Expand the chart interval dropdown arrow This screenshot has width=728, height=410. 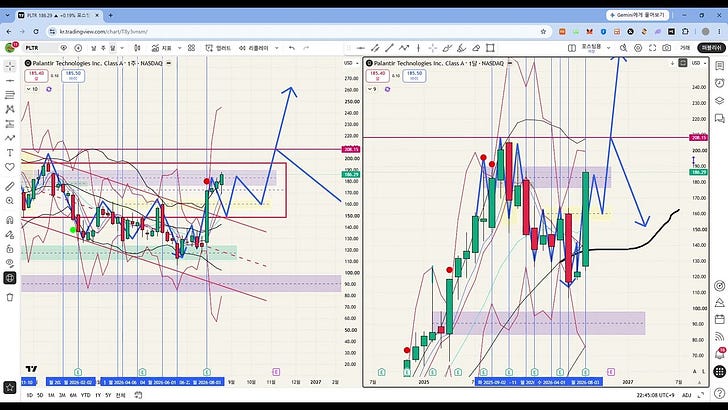(122, 48)
